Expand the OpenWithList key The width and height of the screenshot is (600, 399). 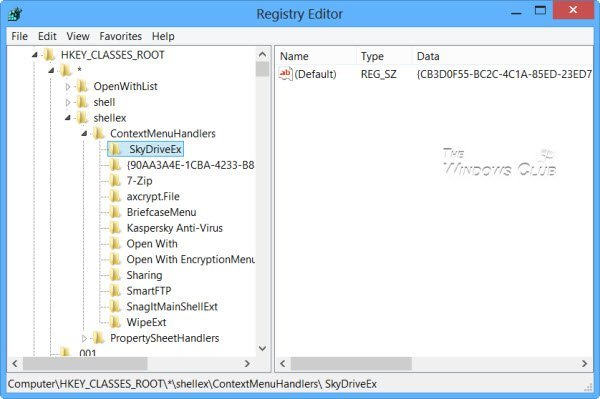point(68,87)
